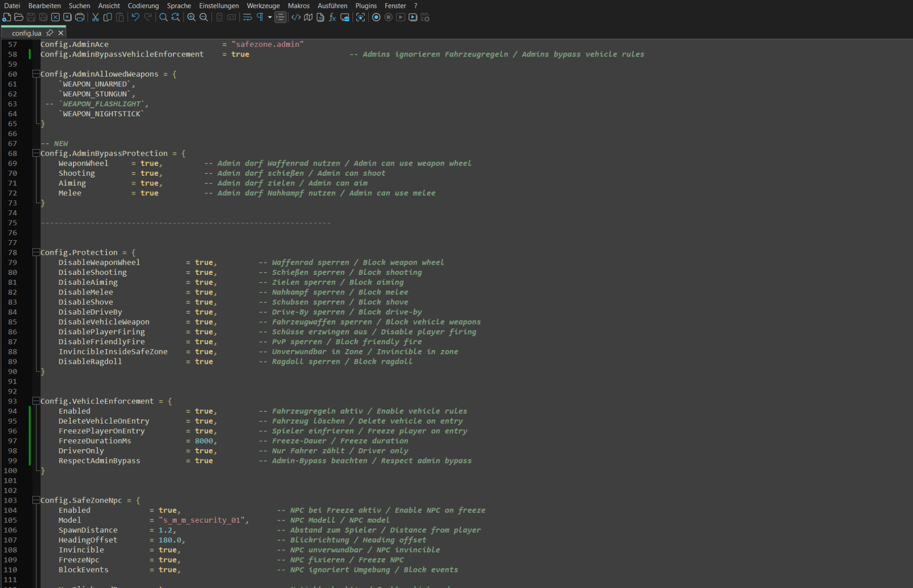Click the Cut scissors icon
This screenshot has width=913, height=588.
point(95,17)
